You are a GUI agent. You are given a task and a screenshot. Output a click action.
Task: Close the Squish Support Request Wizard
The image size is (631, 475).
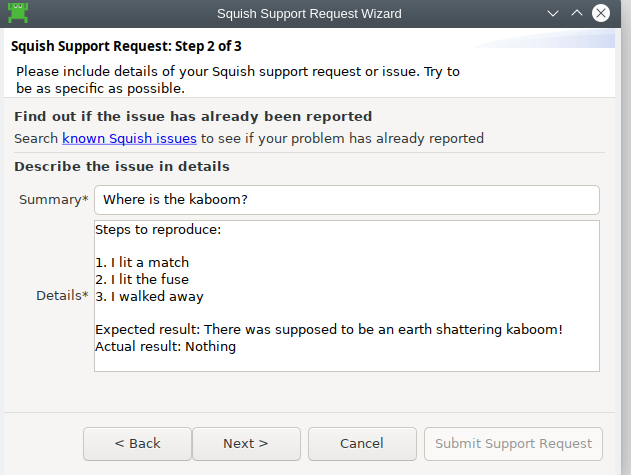(600, 13)
